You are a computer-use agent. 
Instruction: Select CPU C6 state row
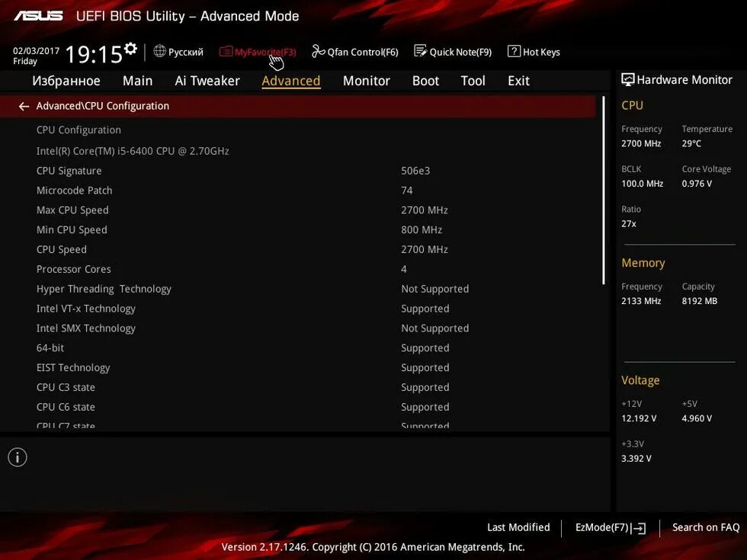[x=298, y=407]
